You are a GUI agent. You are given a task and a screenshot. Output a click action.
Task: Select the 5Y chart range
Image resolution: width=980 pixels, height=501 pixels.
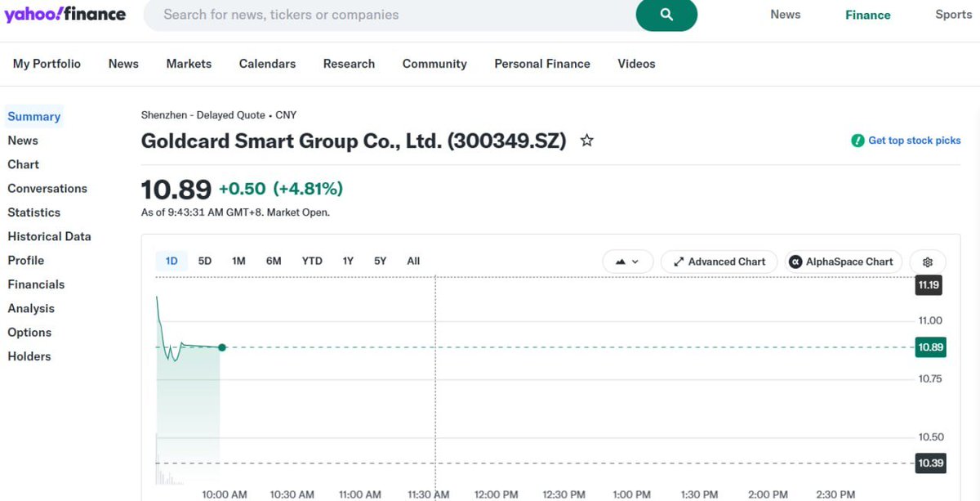tap(381, 261)
